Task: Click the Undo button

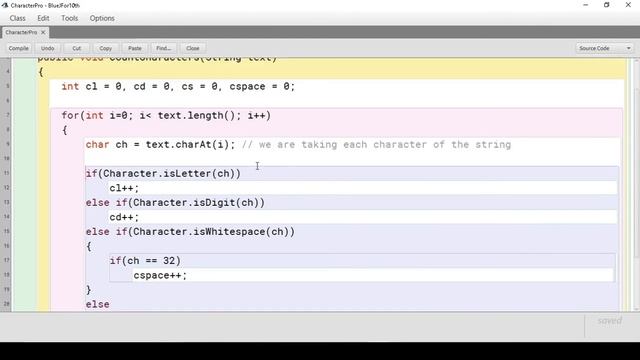Action: tap(48, 48)
